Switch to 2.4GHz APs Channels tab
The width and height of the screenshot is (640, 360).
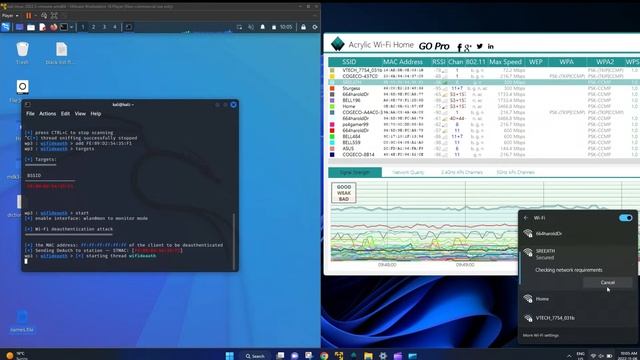point(462,172)
